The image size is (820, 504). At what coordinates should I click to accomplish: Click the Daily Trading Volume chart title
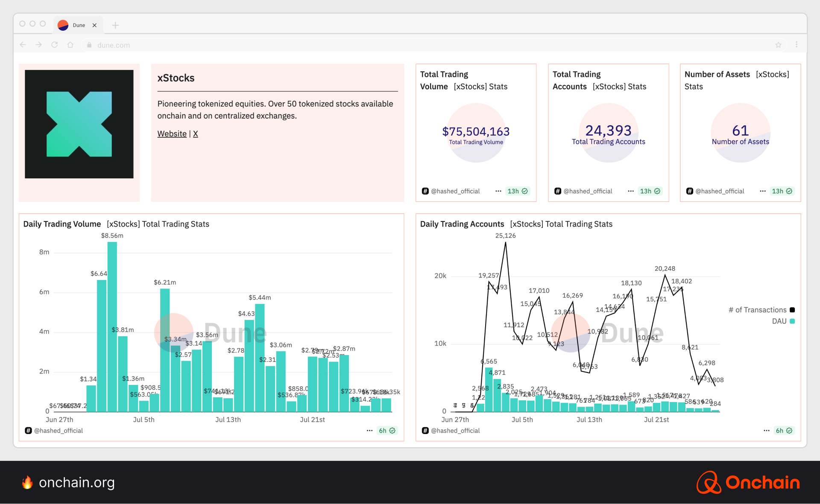(62, 224)
